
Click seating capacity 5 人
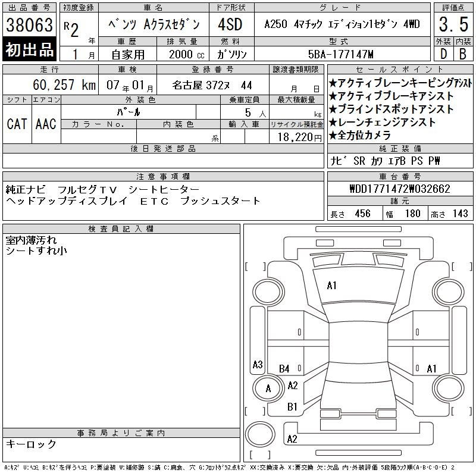click(255, 113)
